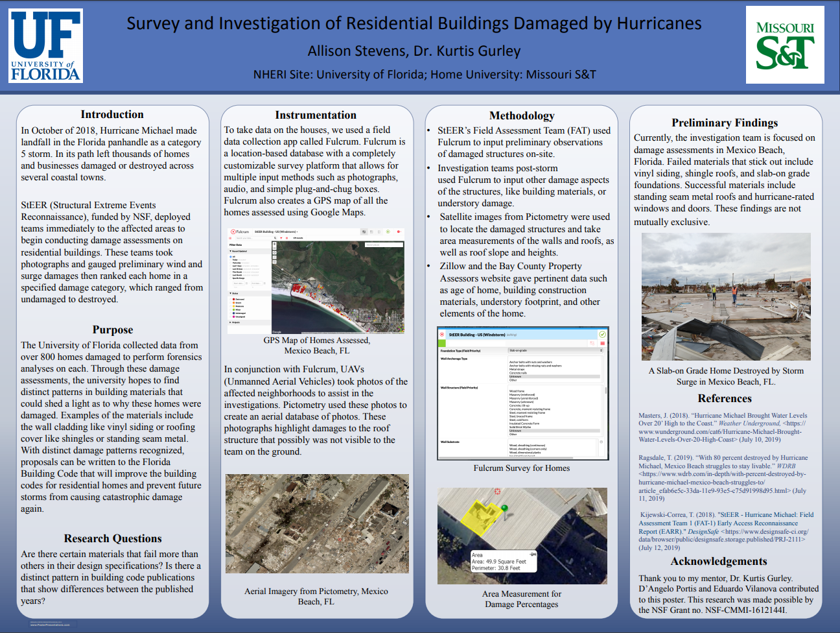This screenshot has height=633, width=840.
Task: Click the Methodology heading
Action: pos(522,115)
